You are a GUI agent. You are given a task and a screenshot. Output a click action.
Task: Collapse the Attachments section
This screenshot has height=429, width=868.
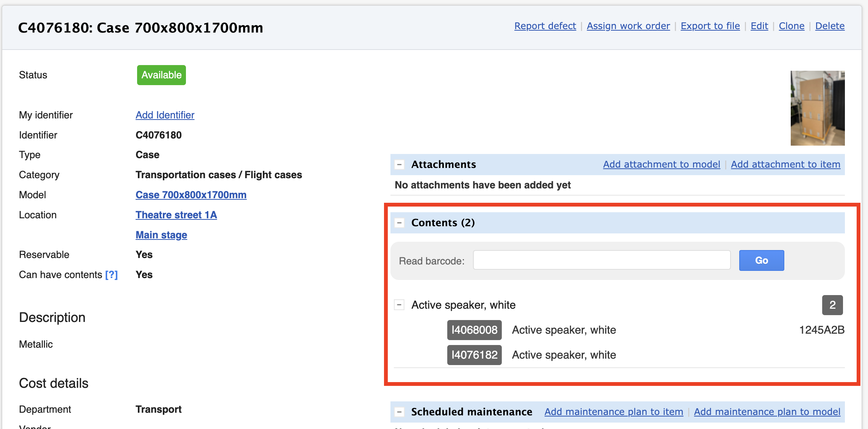[399, 165]
